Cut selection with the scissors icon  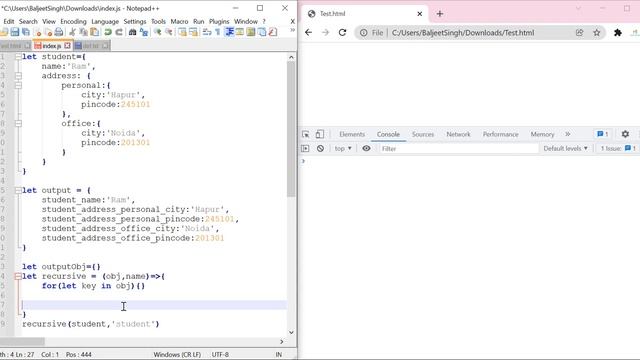click(72, 32)
